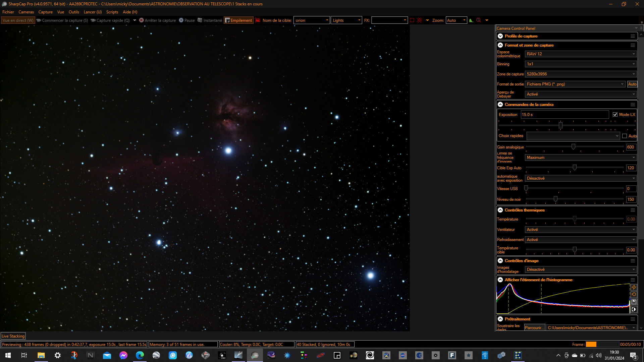Enable the Auto exposure checkbox
The height and width of the screenshot is (362, 644).
click(x=624, y=136)
